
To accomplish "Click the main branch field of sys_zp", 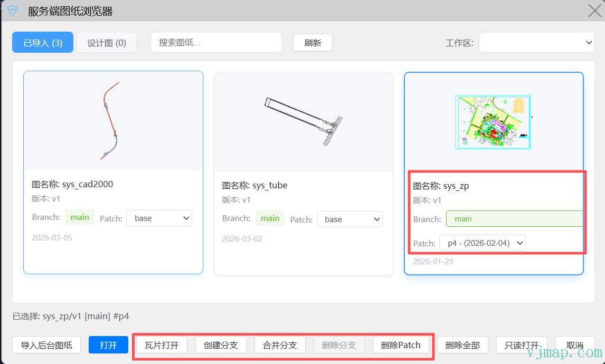I will pyautogui.click(x=514, y=219).
